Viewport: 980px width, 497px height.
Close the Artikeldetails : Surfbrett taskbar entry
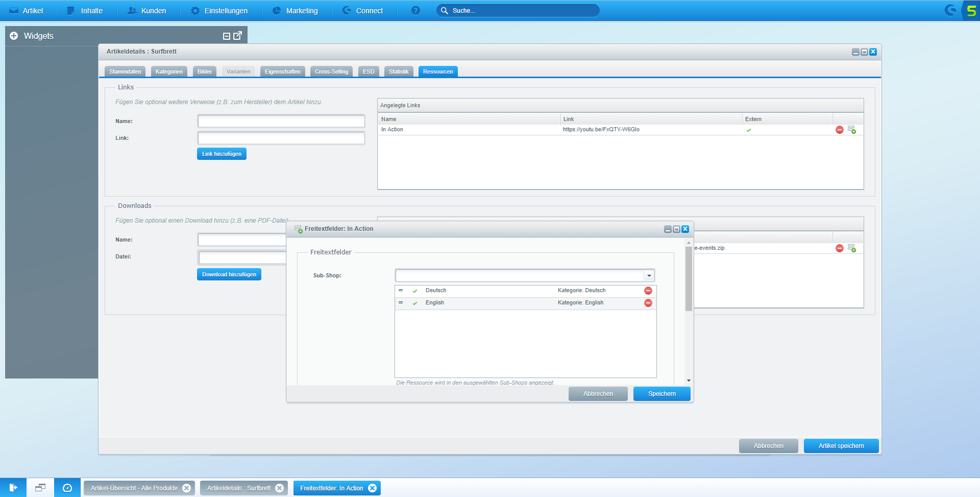tap(280, 488)
